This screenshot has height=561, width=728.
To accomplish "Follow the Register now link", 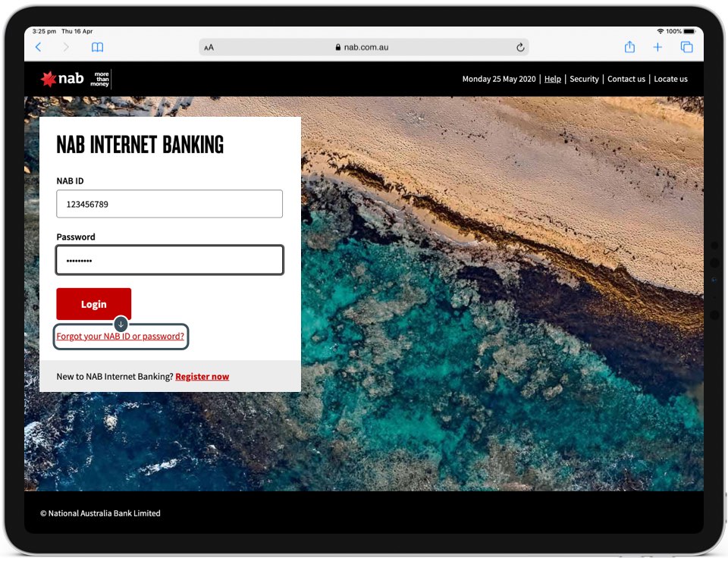I will 202,376.
